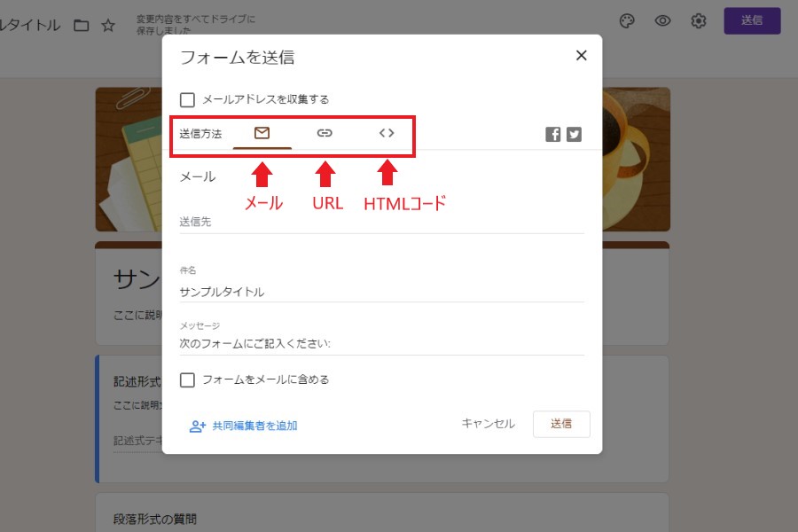Screen dimensions: 798x532
Task: Close the フォームを送信 dialog
Action: (581, 56)
